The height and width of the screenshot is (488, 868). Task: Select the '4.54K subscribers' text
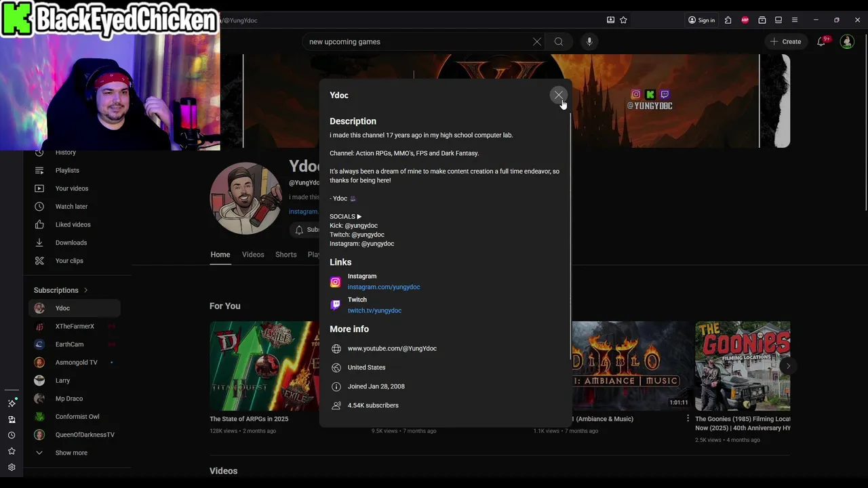[373, 405]
